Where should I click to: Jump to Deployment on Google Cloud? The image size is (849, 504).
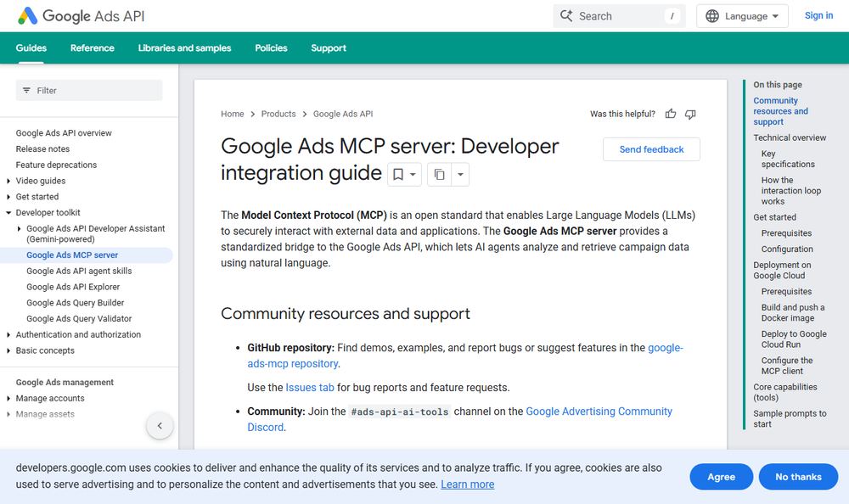coord(782,270)
